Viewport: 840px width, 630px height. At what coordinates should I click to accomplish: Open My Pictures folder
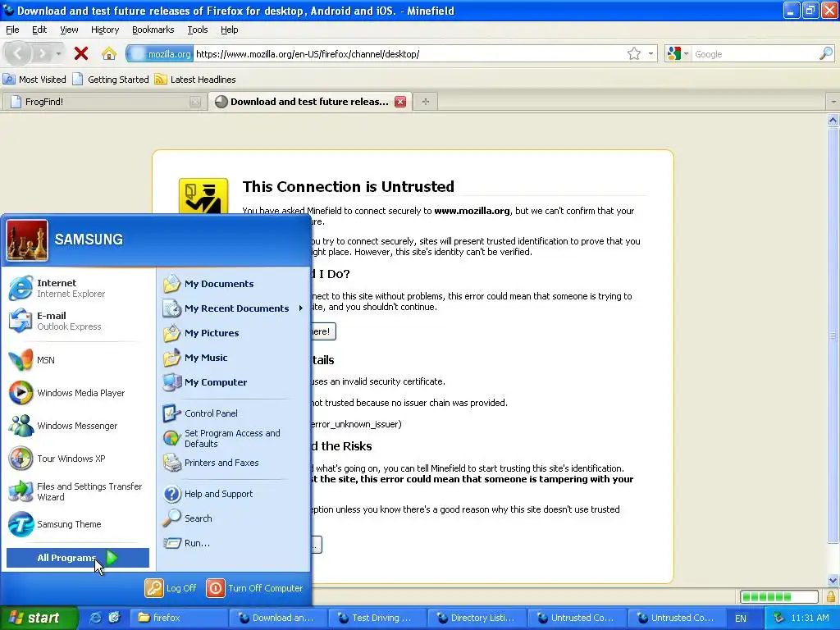[234, 333]
